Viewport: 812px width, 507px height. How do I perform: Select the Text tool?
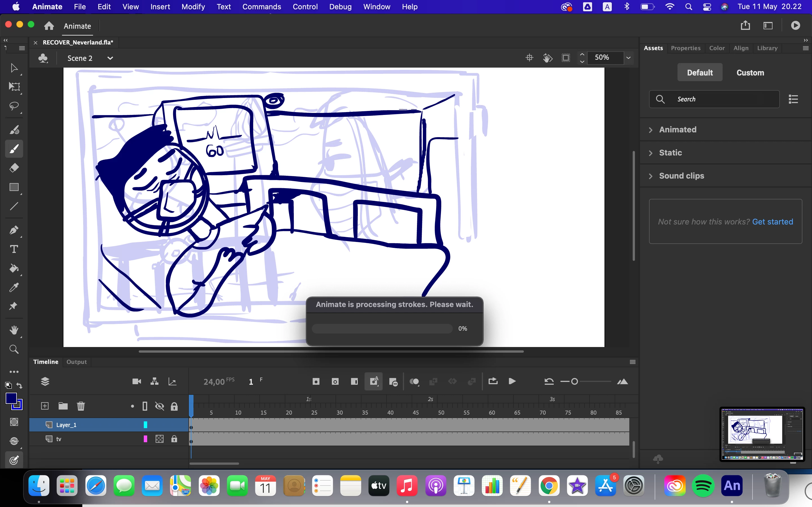14,249
